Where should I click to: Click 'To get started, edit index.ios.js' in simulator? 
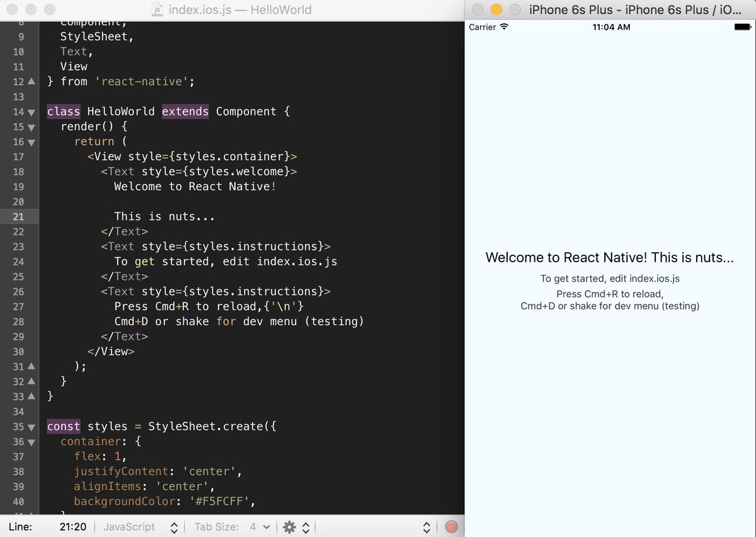610,279
